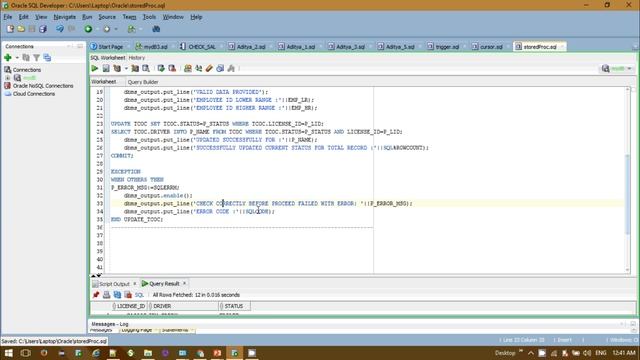640x360 pixels.
Task: Click the green Back navigation icon
Action: tap(88, 29)
